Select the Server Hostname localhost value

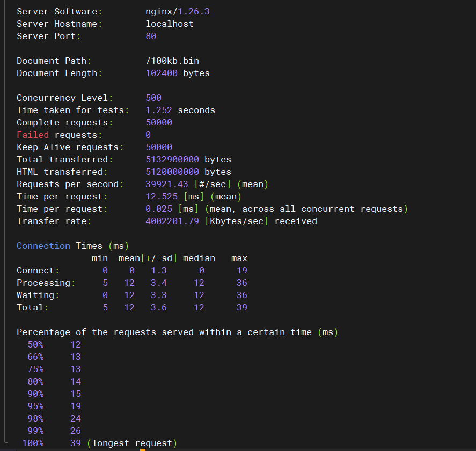(x=170, y=24)
